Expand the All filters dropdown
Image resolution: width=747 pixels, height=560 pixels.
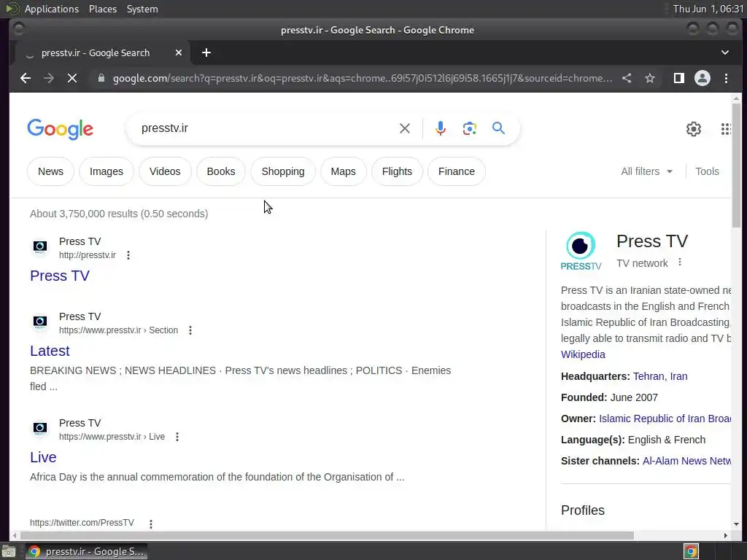tap(646, 171)
